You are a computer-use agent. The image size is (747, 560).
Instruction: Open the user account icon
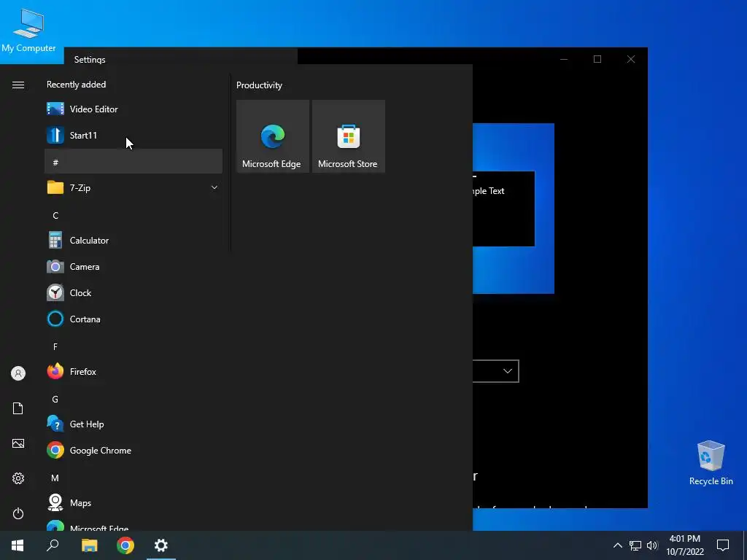point(18,373)
